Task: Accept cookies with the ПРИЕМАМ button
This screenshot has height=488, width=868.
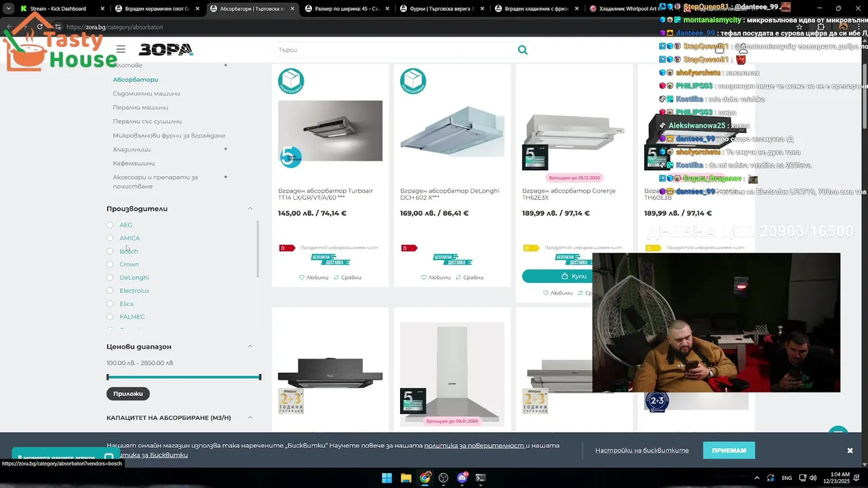Action: click(729, 451)
